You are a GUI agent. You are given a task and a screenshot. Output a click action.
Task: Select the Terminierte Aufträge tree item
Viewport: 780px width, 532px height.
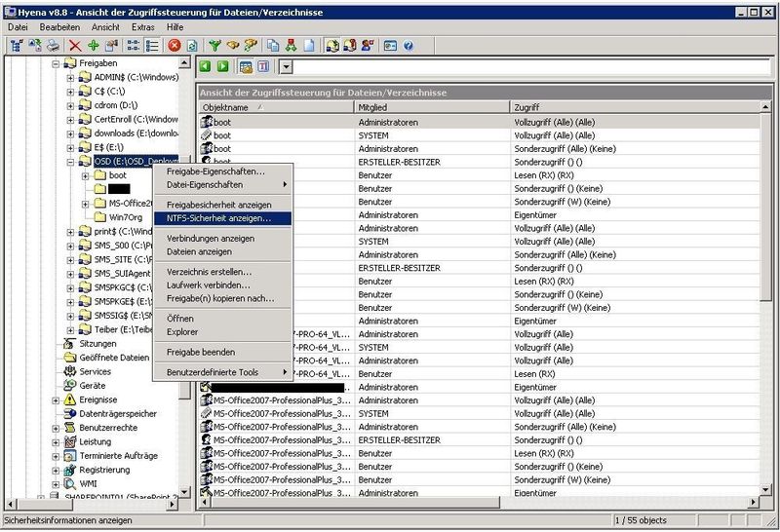click(x=118, y=456)
